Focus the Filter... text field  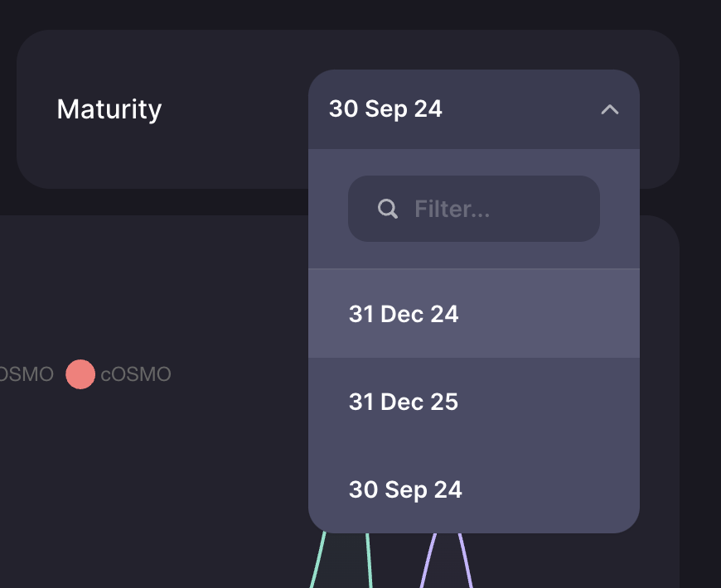(x=473, y=209)
